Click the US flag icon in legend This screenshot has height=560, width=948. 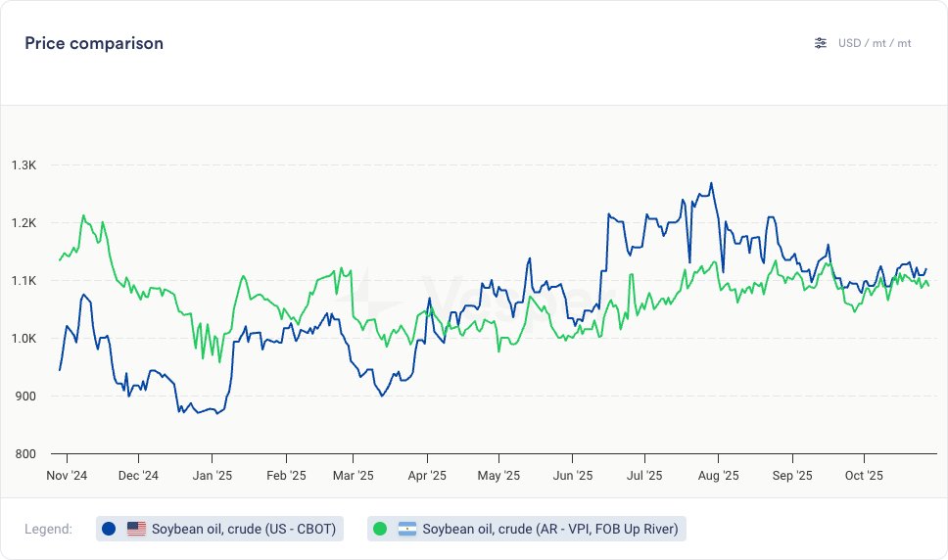(x=136, y=529)
